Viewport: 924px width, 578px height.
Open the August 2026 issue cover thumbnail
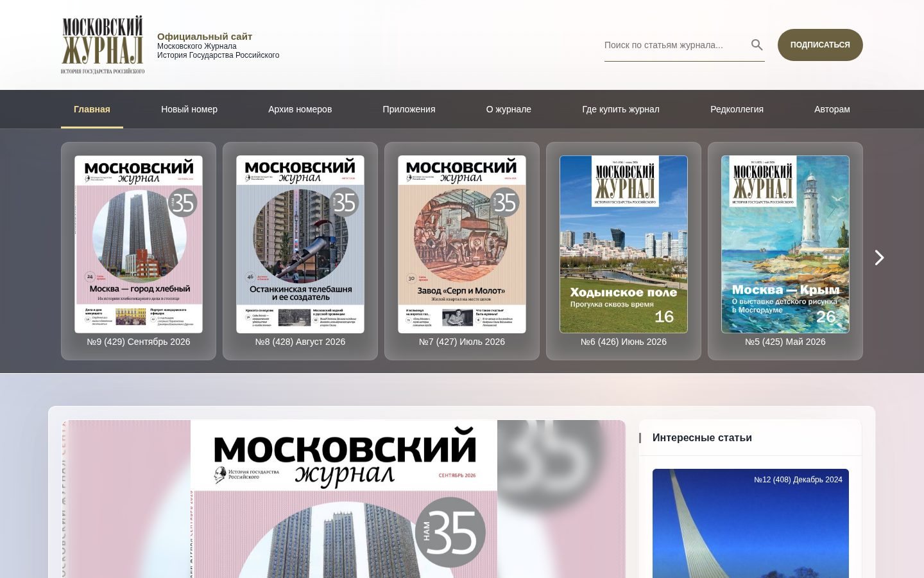300,244
